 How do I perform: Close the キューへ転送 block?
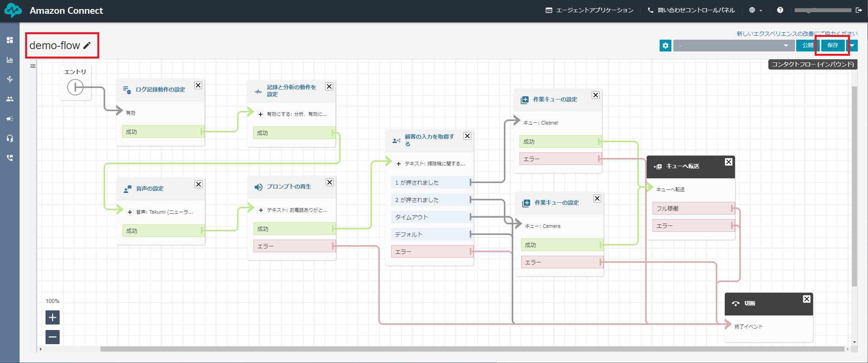(729, 162)
